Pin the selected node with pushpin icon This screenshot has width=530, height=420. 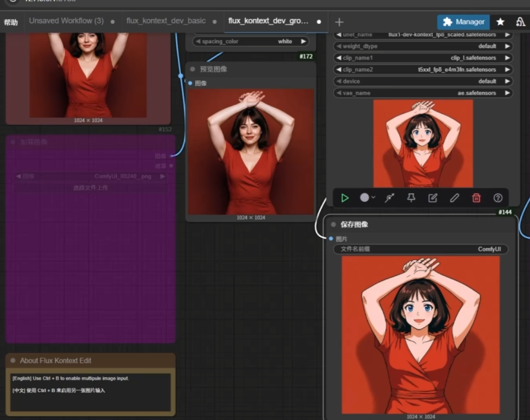click(411, 198)
